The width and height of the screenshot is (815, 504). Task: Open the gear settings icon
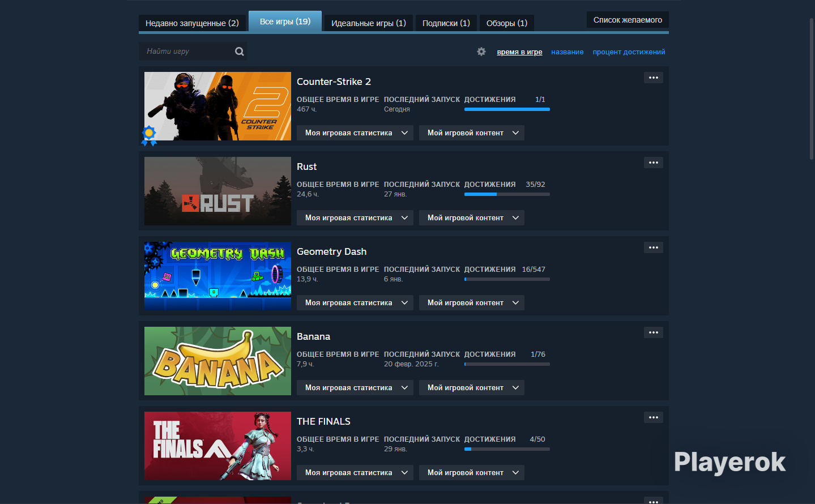click(x=481, y=52)
